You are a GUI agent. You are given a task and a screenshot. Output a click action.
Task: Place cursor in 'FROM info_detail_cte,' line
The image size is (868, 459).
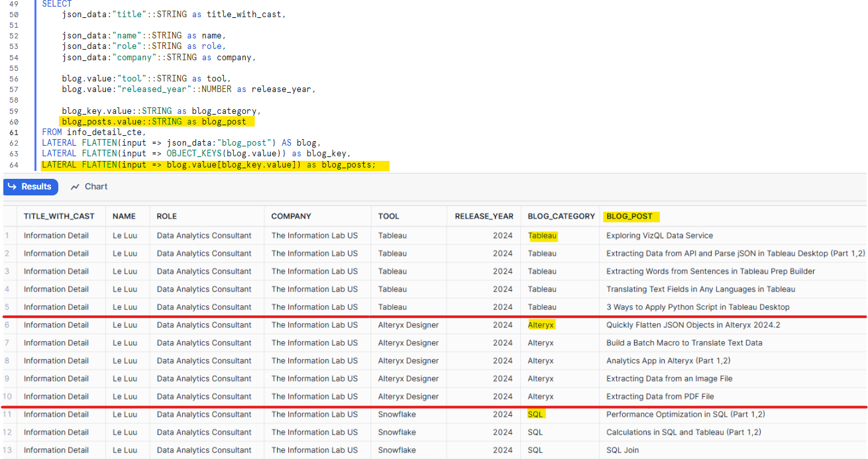[x=93, y=132]
